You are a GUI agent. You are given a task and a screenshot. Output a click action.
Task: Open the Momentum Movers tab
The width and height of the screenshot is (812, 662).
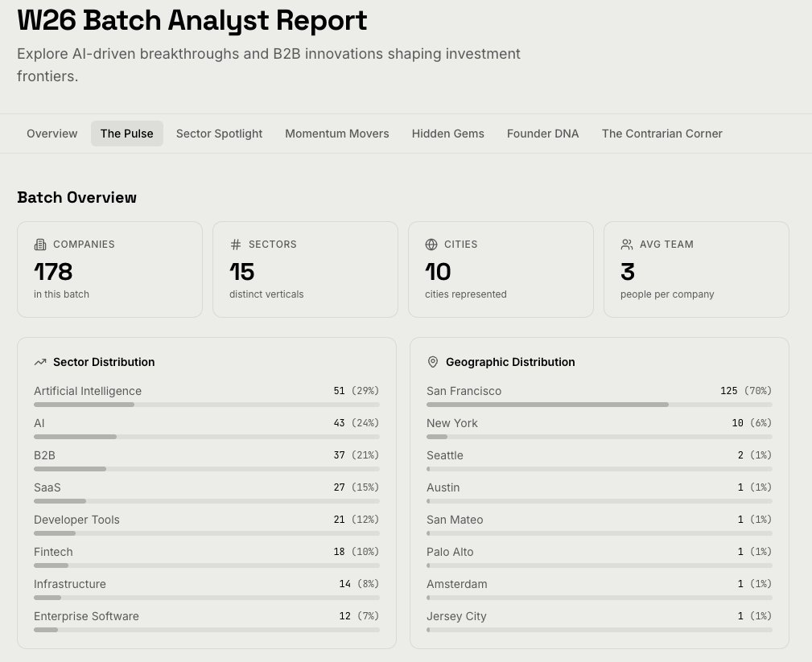pyautogui.click(x=337, y=134)
